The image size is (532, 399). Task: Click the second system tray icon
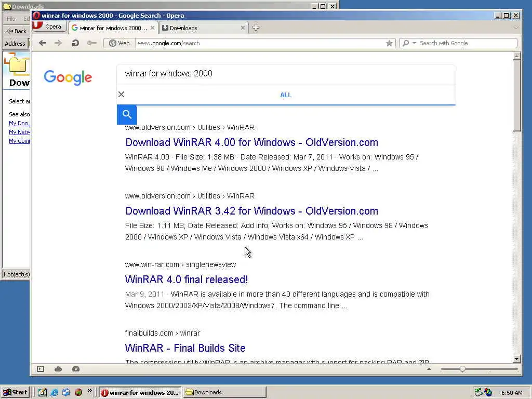click(488, 392)
